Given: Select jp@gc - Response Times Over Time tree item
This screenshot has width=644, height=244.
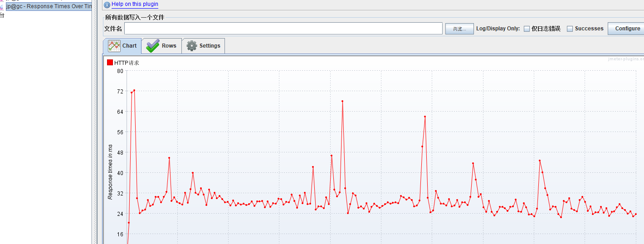Looking at the screenshot, I should coord(49,6).
